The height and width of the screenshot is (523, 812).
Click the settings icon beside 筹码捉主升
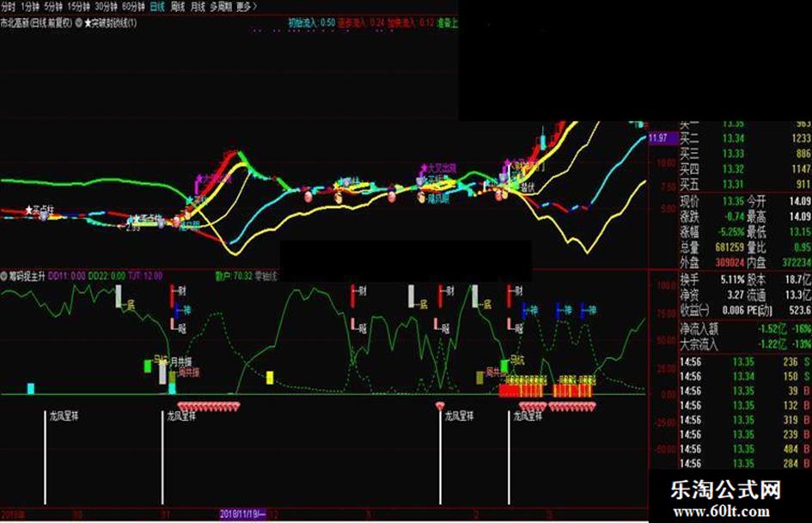click(4, 276)
